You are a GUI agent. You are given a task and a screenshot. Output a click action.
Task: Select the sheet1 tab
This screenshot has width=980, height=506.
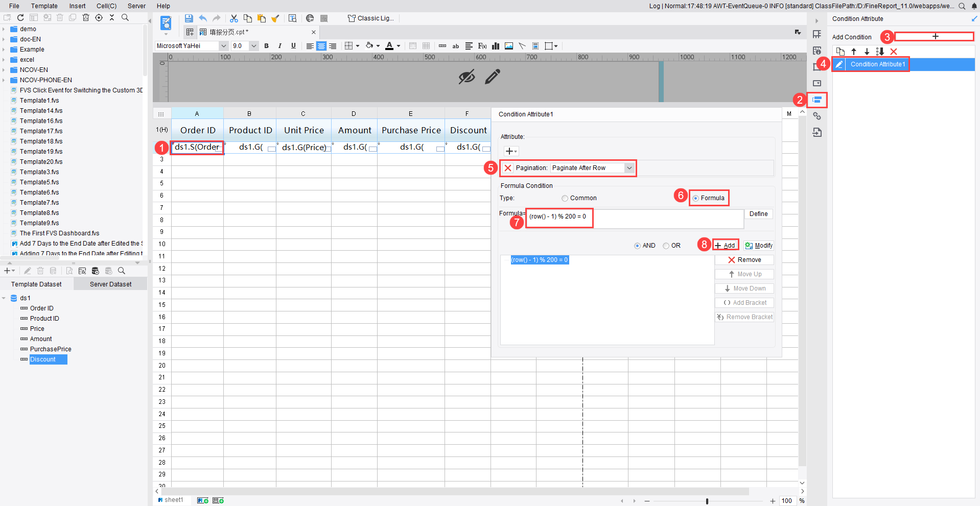tap(171, 500)
